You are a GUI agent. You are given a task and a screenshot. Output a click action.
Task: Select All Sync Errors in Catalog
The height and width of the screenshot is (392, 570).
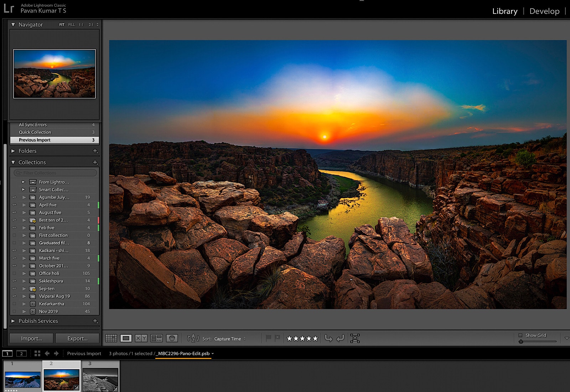[x=55, y=125]
